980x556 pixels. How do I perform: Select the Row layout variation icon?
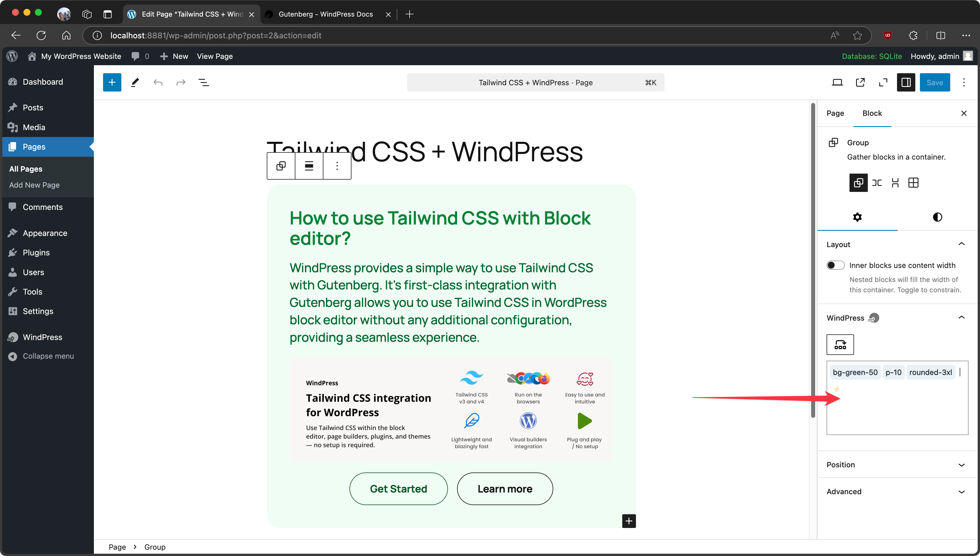click(877, 183)
